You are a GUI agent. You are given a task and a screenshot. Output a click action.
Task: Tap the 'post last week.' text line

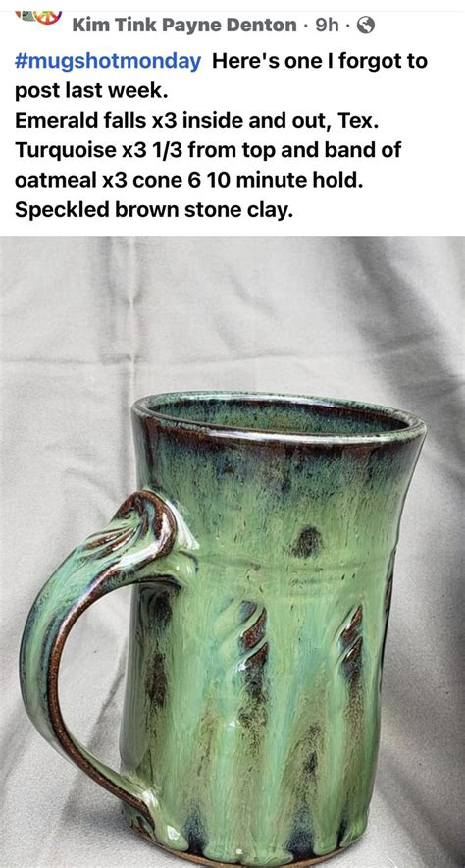point(90,90)
